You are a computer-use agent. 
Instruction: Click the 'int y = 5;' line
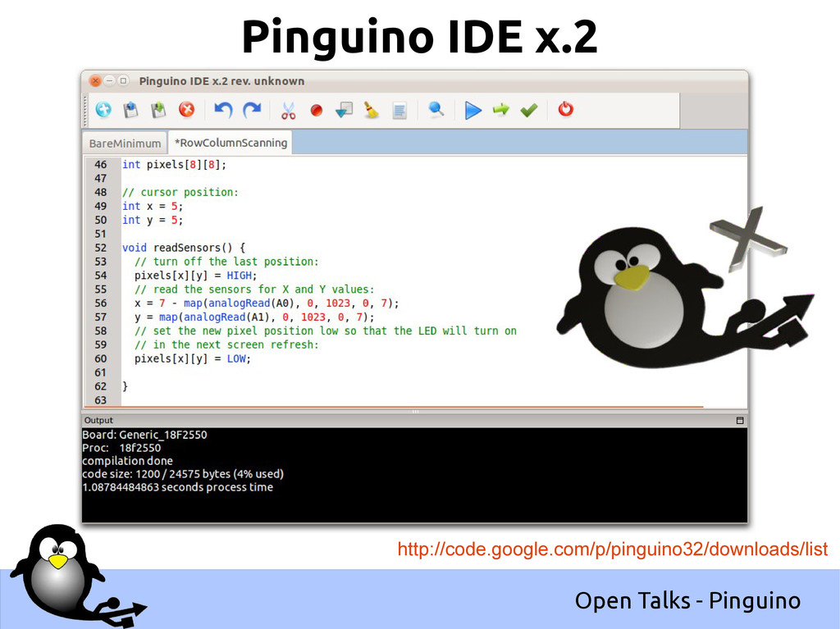click(152, 221)
